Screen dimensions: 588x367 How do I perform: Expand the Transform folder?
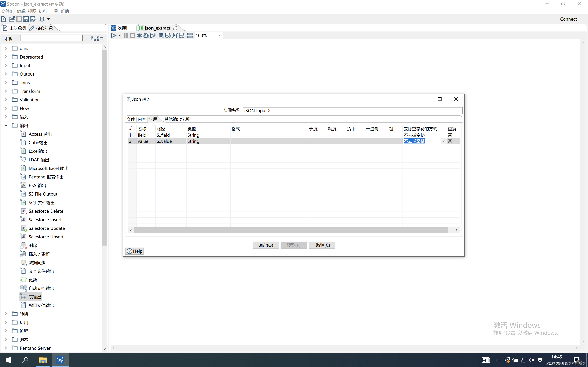[x=6, y=91]
